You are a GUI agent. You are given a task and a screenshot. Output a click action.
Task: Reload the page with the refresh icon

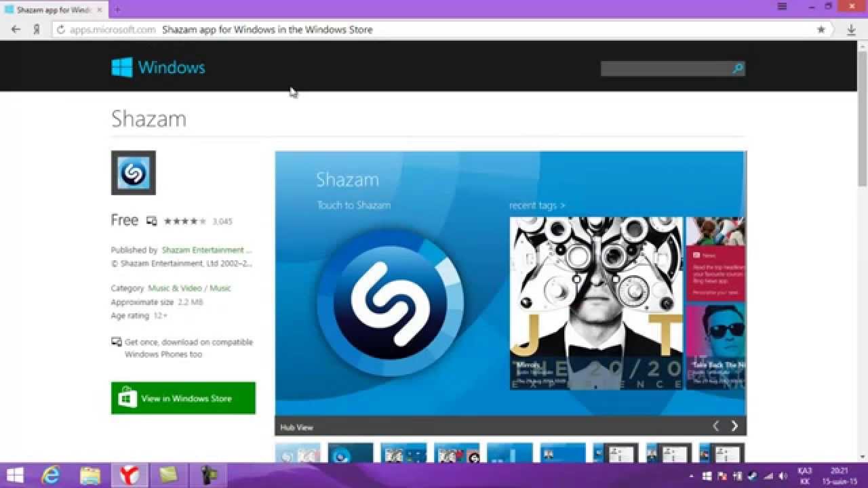click(x=60, y=30)
